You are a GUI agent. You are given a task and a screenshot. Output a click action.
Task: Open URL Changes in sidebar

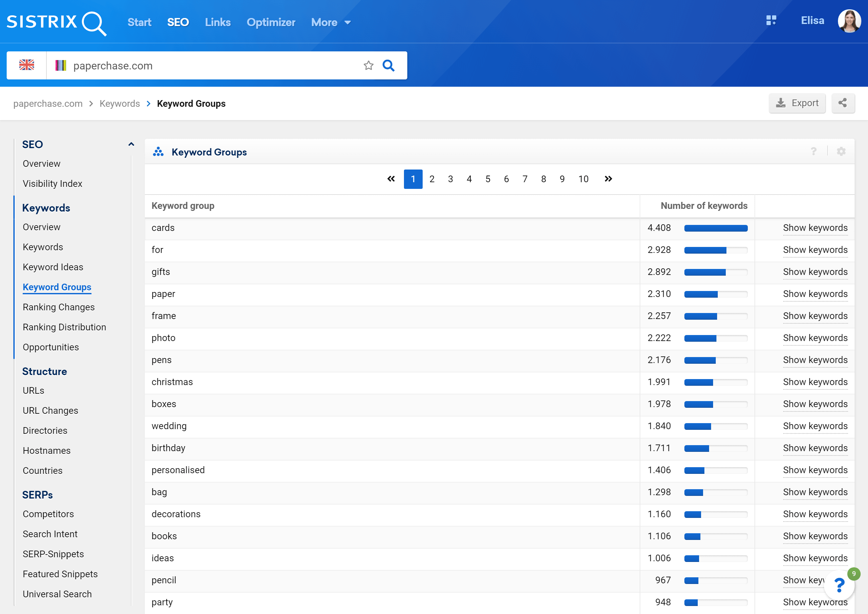[x=50, y=410]
